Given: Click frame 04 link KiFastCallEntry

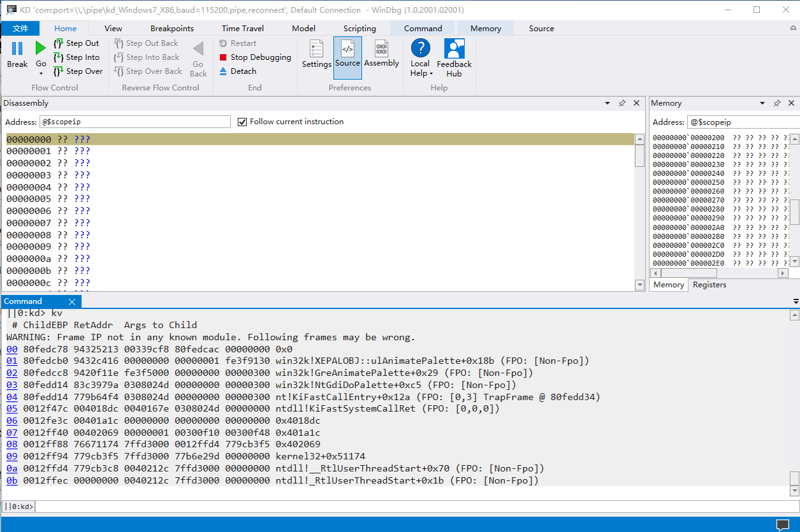Looking at the screenshot, I should coord(12,397).
